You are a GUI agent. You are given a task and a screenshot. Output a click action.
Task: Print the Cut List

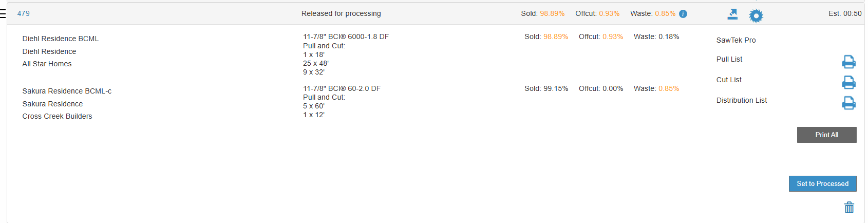(x=848, y=82)
